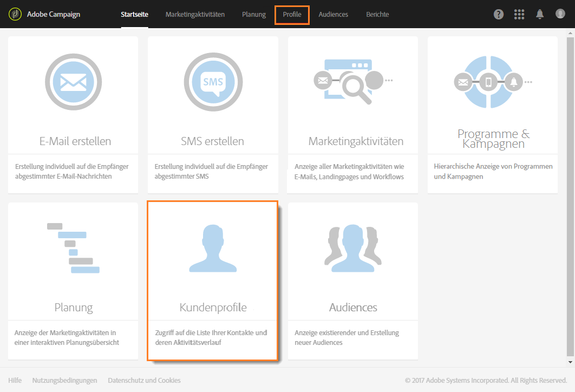The width and height of the screenshot is (575, 392).
Task: Click text 'Zugriff auf die Liste Ihrer Kontakte und deren Aktivitätsverlauf'
Action: click(211, 338)
